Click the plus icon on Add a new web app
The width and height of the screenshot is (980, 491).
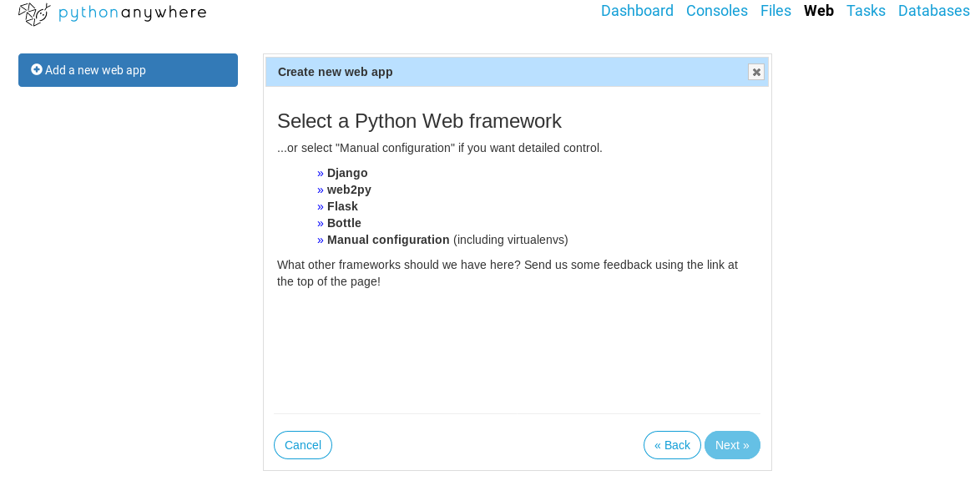tap(37, 69)
